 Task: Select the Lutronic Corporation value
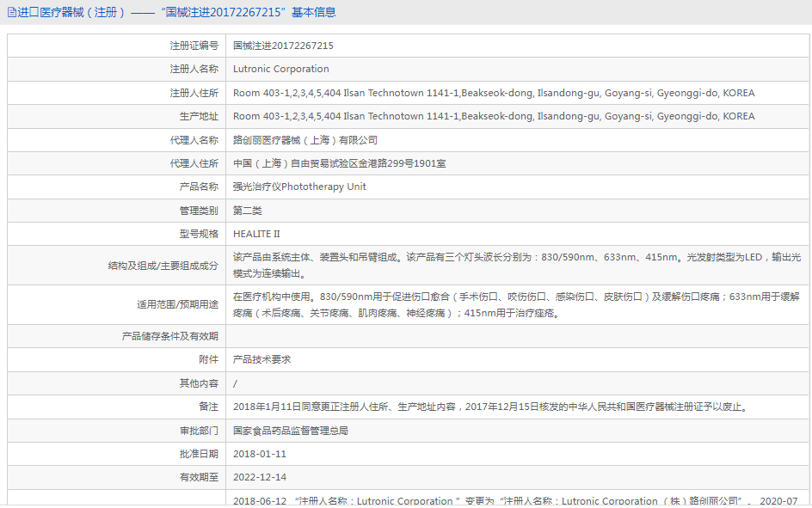[281, 69]
